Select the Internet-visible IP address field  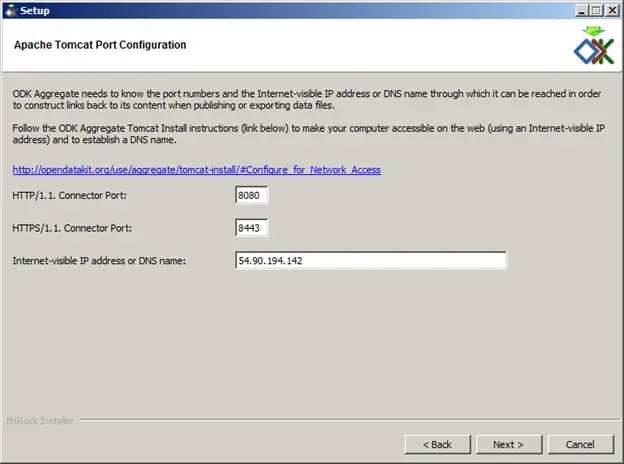(371, 260)
